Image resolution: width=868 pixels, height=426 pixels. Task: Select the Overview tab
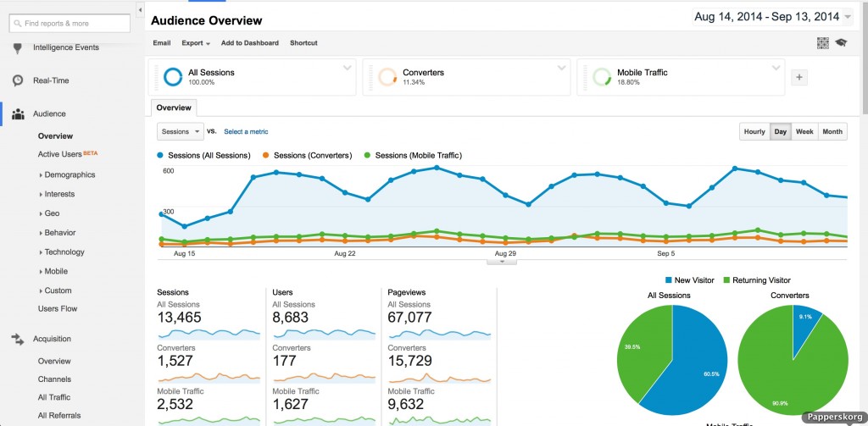173,108
